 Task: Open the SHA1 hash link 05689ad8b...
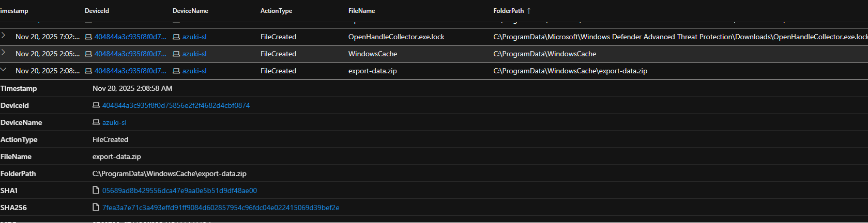[179, 190]
